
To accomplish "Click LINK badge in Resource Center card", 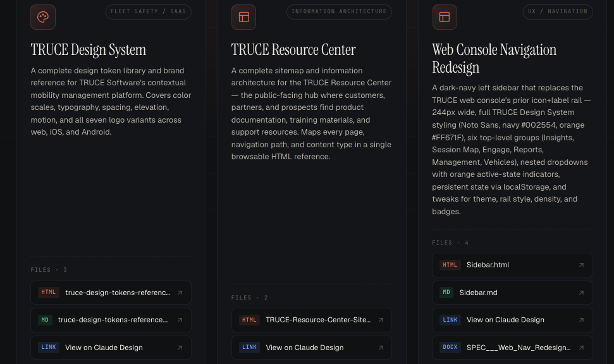I will [x=249, y=347].
